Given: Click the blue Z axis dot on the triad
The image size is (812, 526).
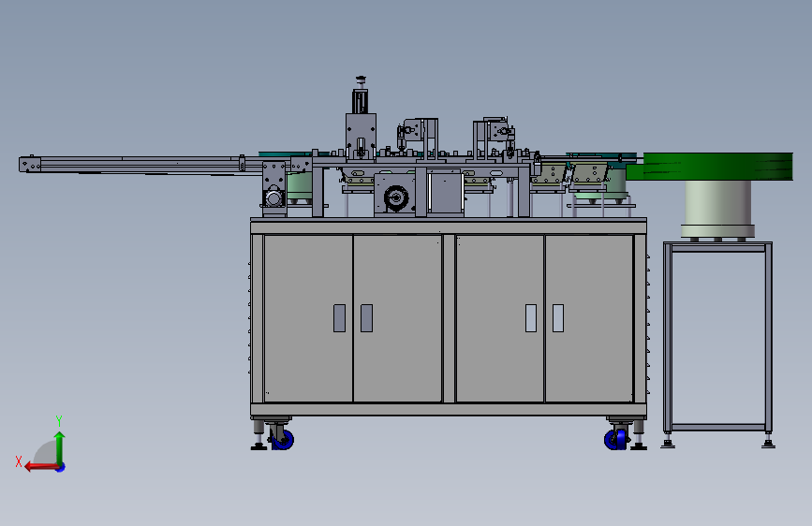Looking at the screenshot, I should point(61,468).
